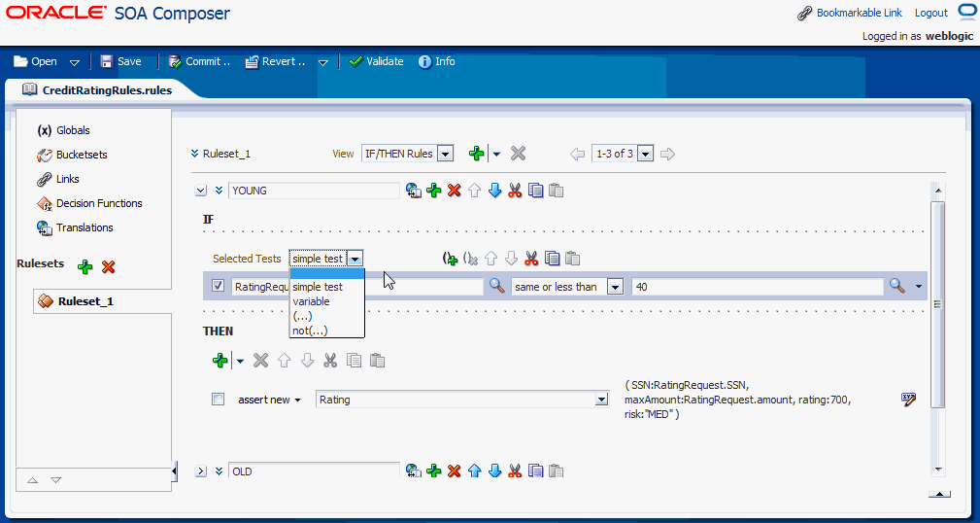Viewport: 980px width, 523px height.
Task: Delete the OLD rule
Action: pos(455,471)
